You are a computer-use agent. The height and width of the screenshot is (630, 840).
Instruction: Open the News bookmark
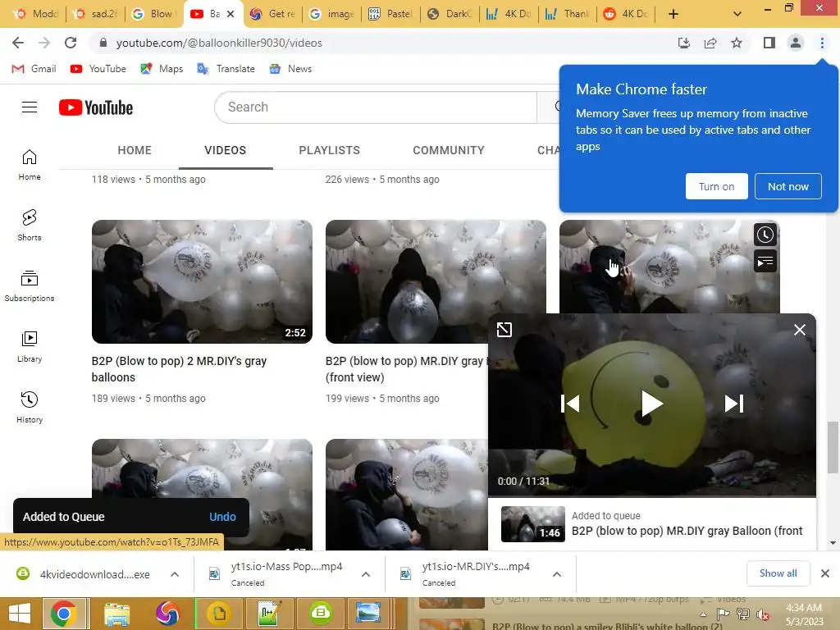291,69
